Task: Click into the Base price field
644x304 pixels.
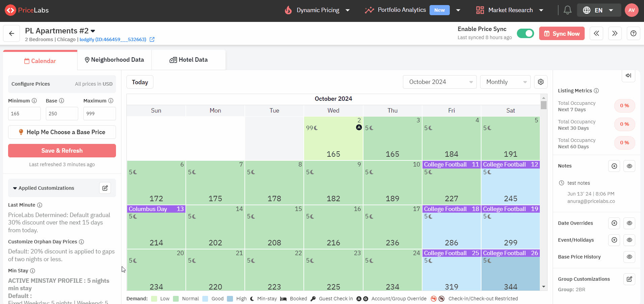Action: click(x=62, y=114)
